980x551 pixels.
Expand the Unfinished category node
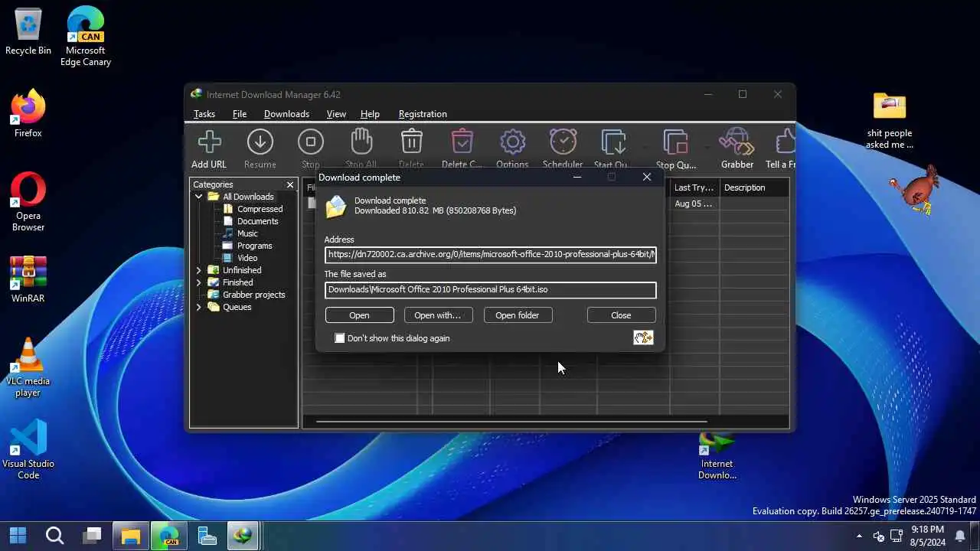(199, 270)
